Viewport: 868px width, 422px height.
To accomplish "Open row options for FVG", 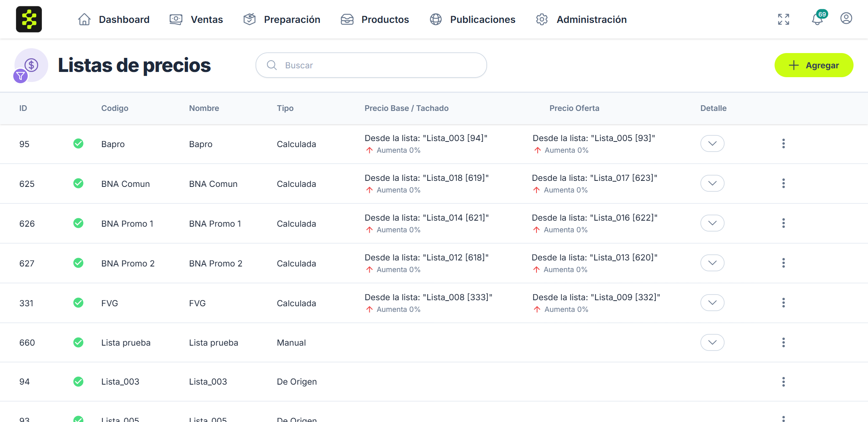I will click(x=784, y=303).
